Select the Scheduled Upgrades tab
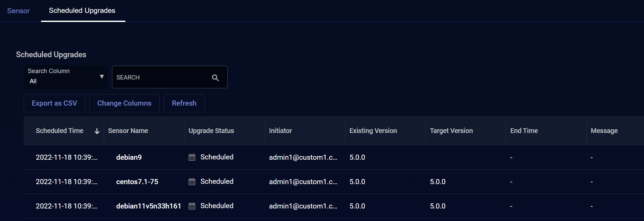This screenshot has width=644, height=221. pyautogui.click(x=82, y=11)
